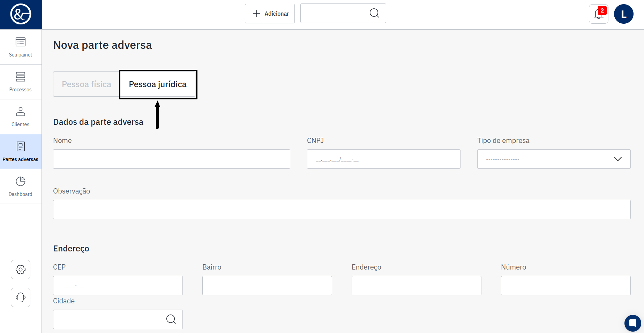Open Seu painel in sidebar
Image resolution: width=644 pixels, height=333 pixels.
pos(21,47)
